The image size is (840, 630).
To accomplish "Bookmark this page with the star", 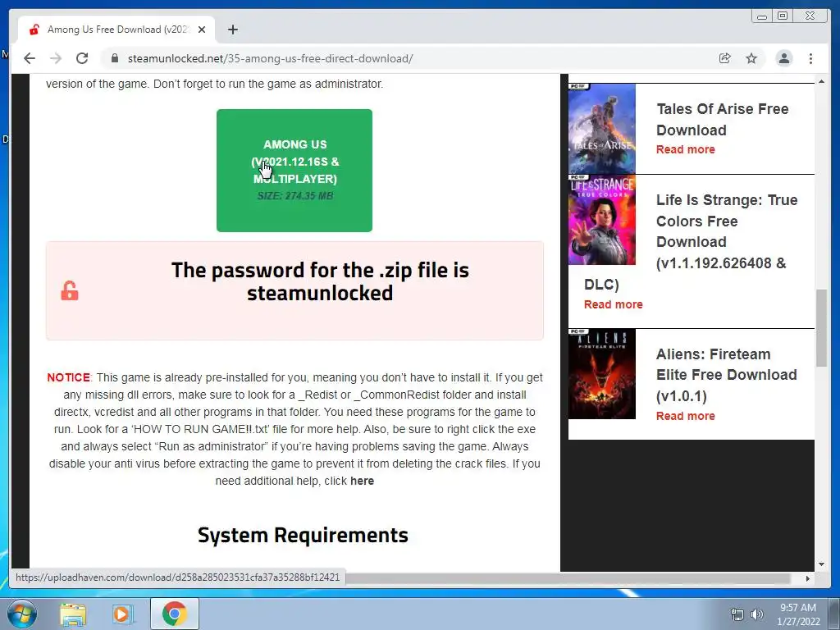I will coord(751,58).
